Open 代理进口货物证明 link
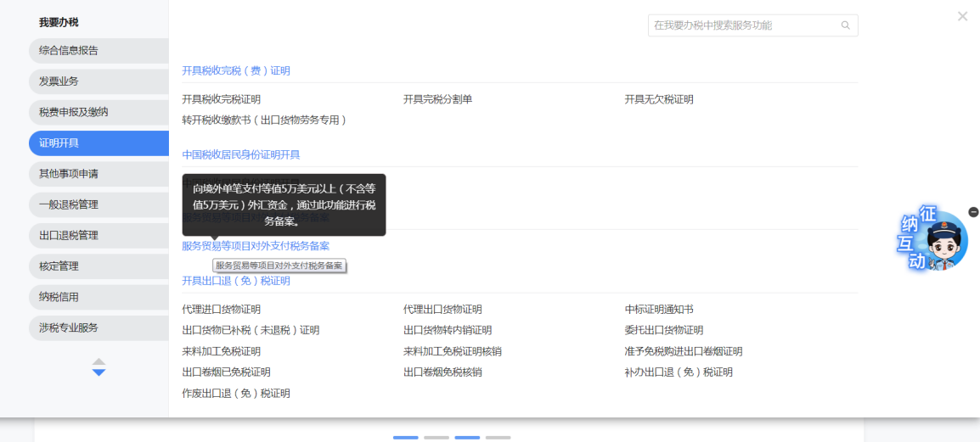 click(221, 310)
